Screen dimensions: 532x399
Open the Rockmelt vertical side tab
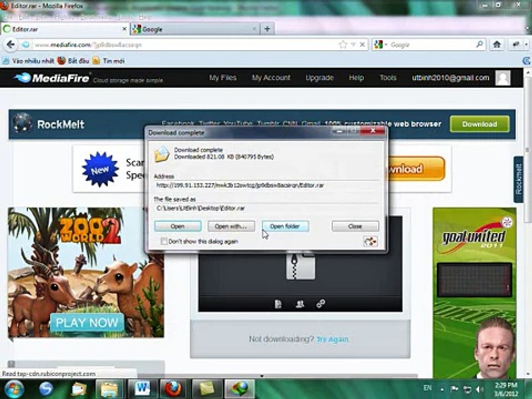click(518, 179)
